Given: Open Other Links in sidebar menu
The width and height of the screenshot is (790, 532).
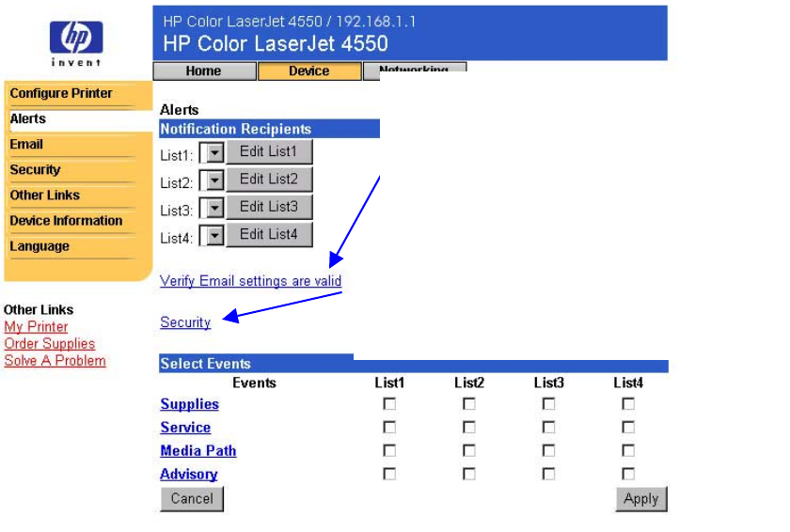Looking at the screenshot, I should [x=45, y=196].
